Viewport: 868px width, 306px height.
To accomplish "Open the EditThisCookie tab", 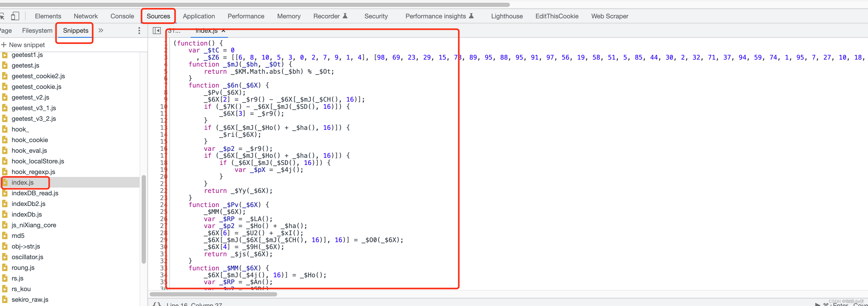I will [x=557, y=16].
